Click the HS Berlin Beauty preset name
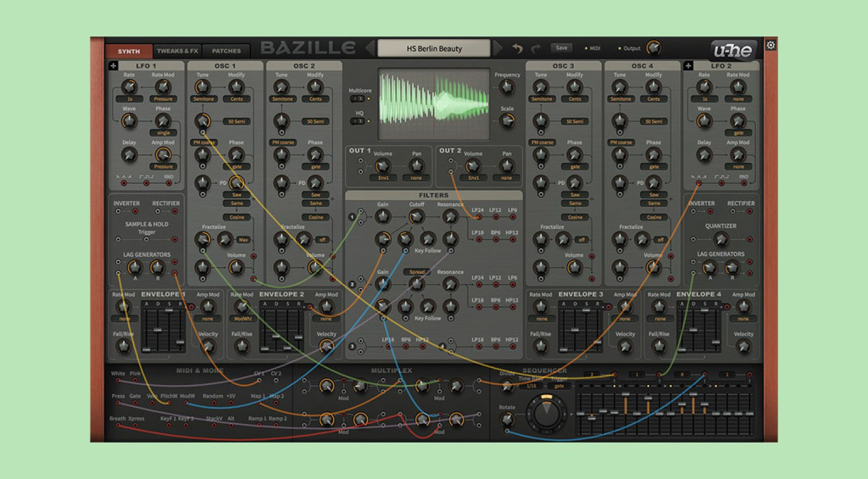The image size is (868, 479). tap(434, 48)
